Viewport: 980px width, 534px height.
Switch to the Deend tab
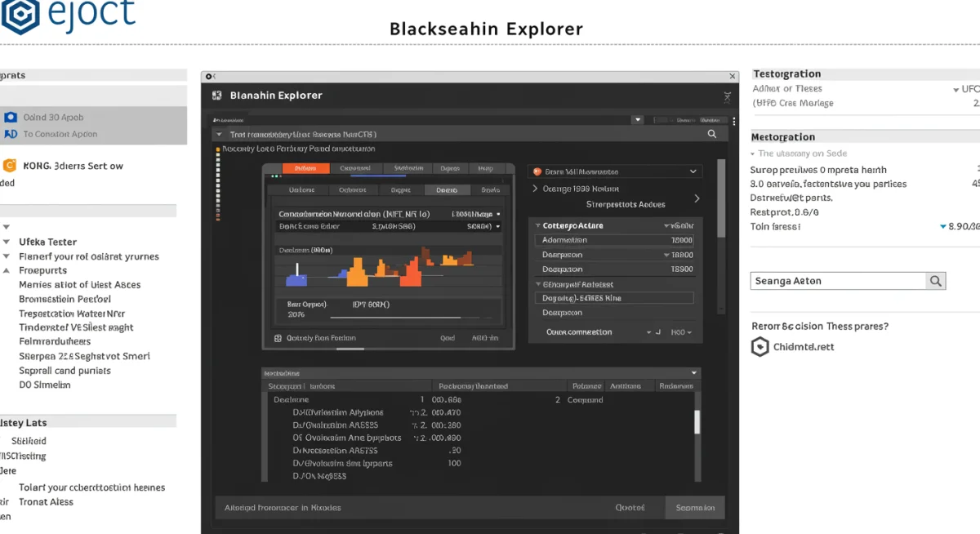pos(449,189)
